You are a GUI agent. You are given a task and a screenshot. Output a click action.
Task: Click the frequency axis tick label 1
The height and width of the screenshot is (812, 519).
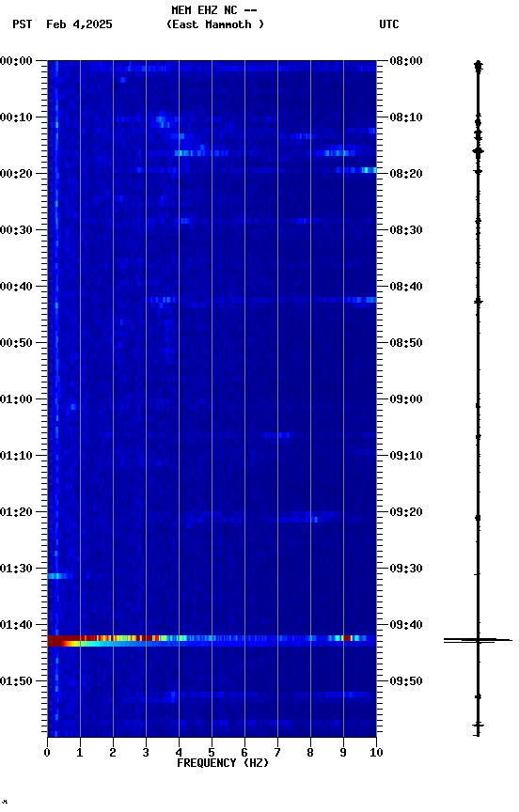coord(80,753)
